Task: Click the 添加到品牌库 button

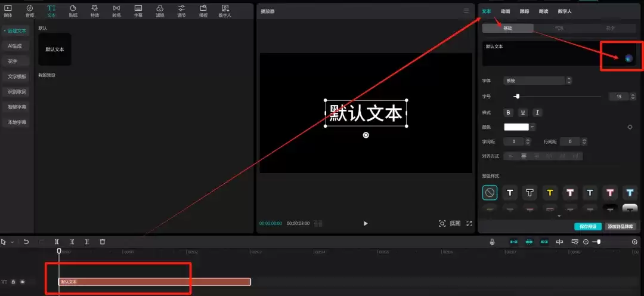Action: coord(620,227)
